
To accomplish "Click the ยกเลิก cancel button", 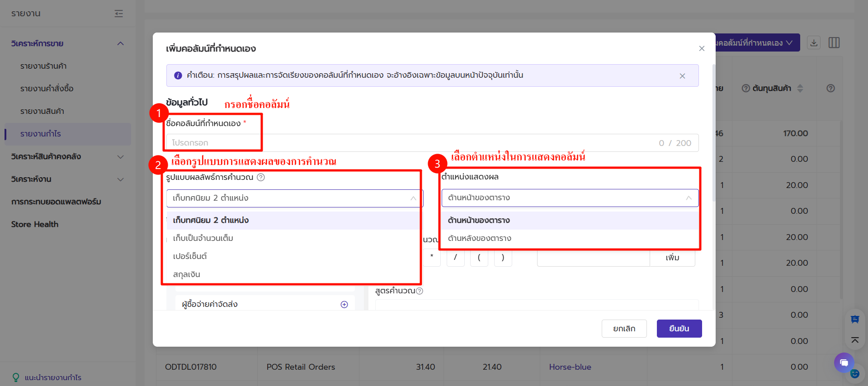I will 624,329.
